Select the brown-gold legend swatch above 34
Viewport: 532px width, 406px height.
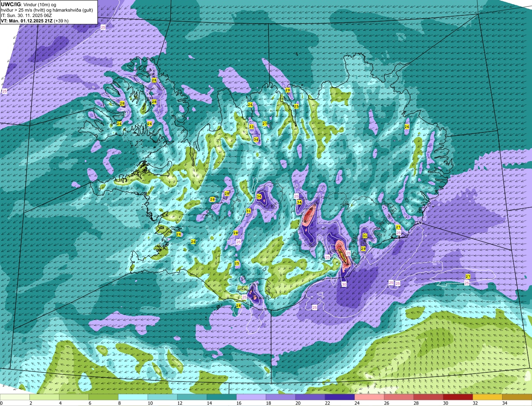click(x=517, y=397)
